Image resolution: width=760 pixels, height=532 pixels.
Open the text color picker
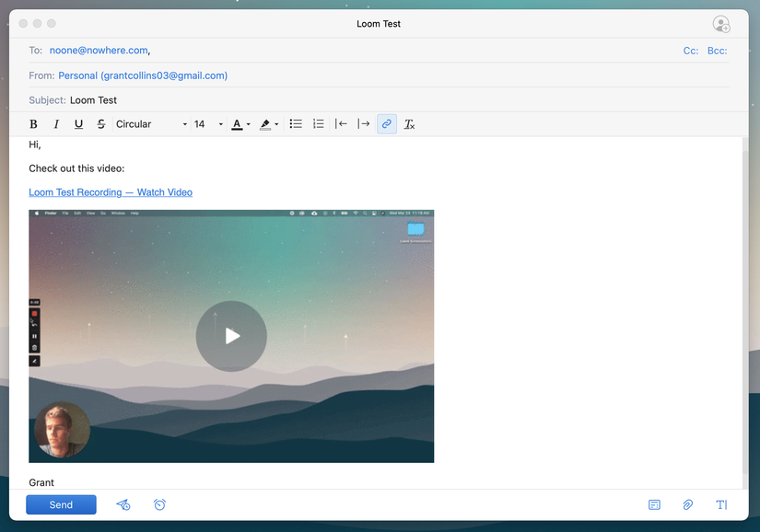point(238,123)
